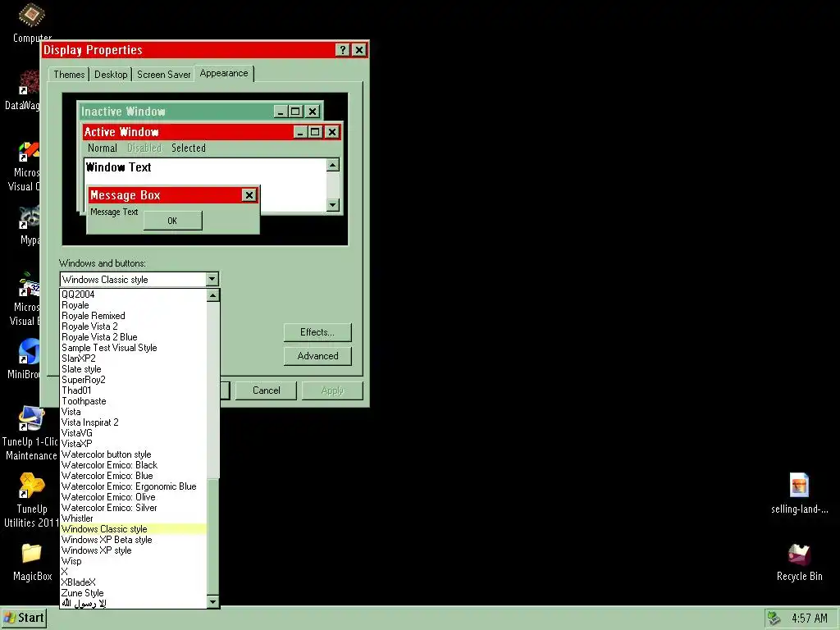840x630 pixels.
Task: Choose SlanXP2 in the list
Action: click(134, 358)
